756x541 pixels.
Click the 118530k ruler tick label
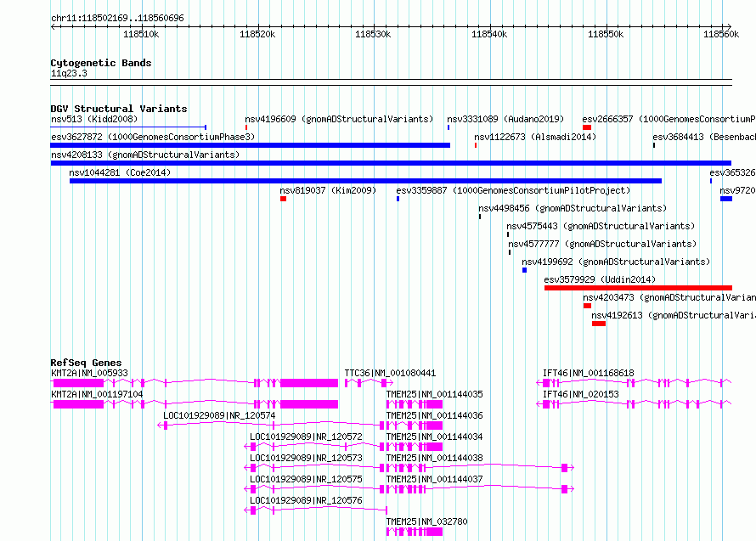click(x=373, y=34)
